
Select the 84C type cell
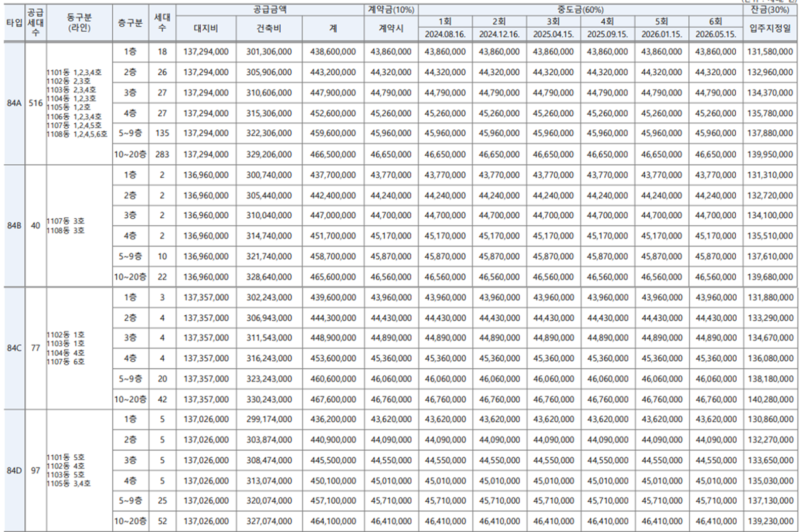[x=14, y=348]
